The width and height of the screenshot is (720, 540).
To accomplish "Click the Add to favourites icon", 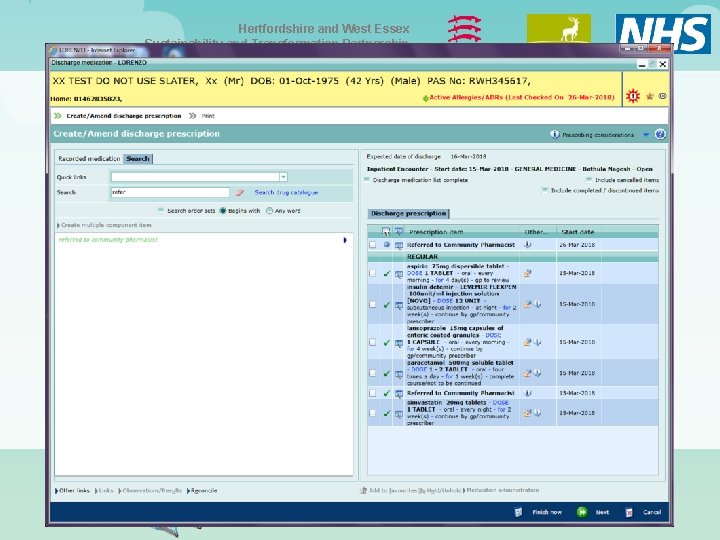I will (x=363, y=490).
